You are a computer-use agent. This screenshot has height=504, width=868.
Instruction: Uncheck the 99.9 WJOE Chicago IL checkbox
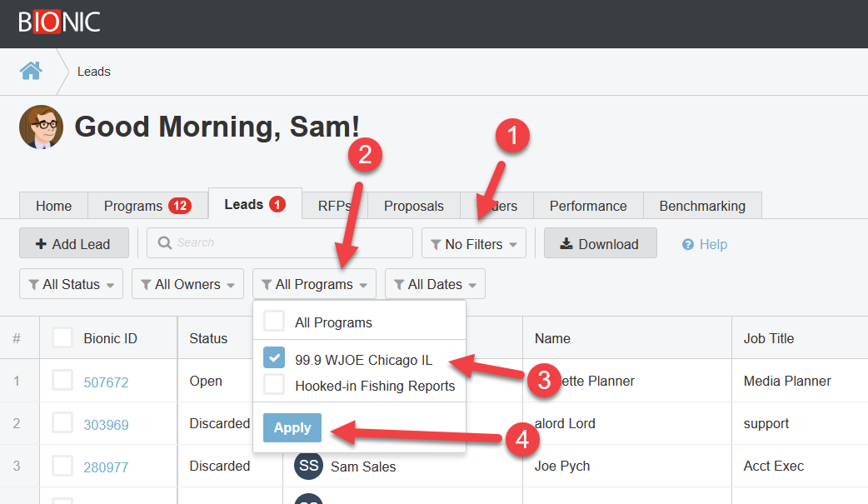[x=274, y=357]
